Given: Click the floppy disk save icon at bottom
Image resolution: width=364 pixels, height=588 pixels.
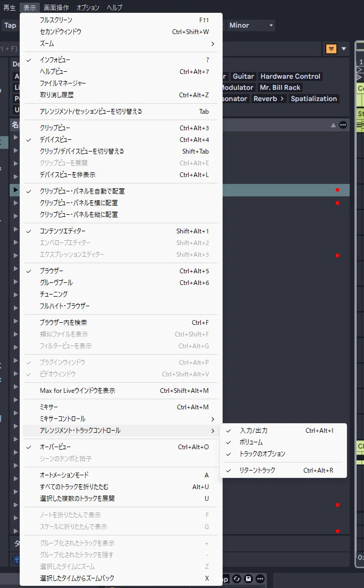Looking at the screenshot, I should click(x=248, y=578).
